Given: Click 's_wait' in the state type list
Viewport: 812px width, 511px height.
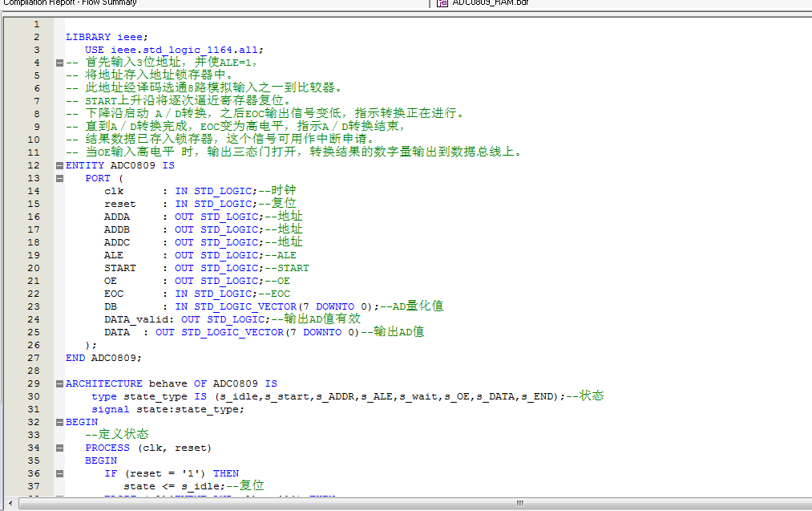Looking at the screenshot, I should tap(418, 396).
